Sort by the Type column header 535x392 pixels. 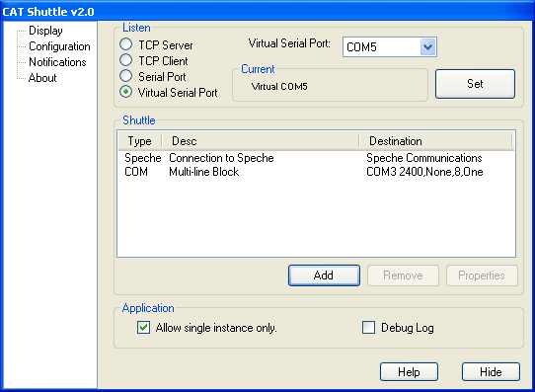[140, 141]
